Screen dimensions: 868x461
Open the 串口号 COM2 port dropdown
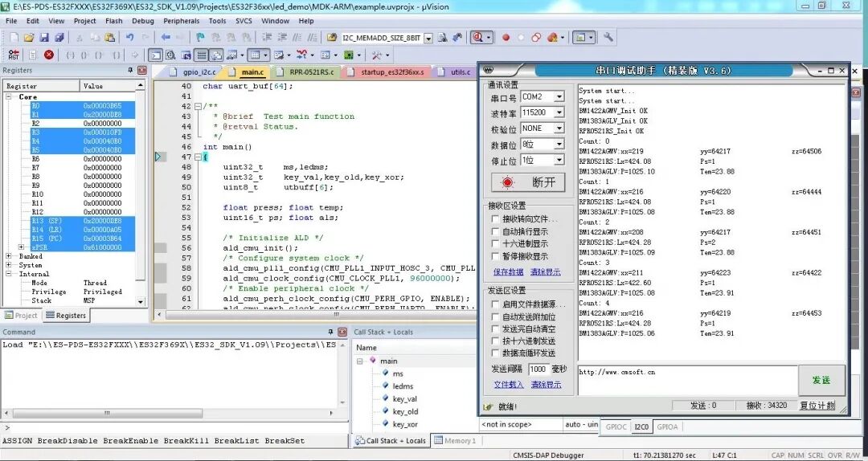tap(559, 97)
